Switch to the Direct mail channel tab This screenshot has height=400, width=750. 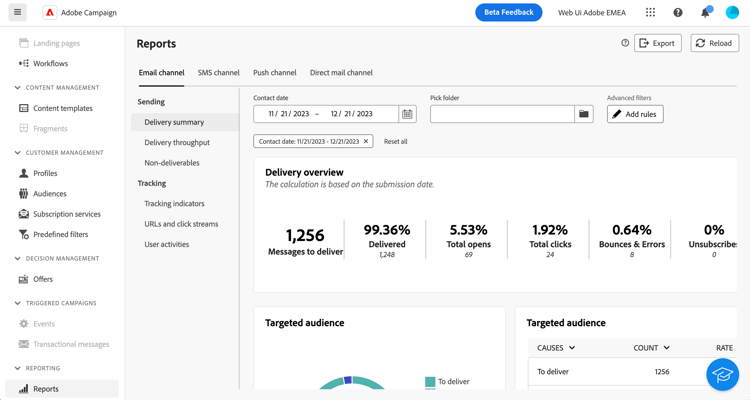[341, 73]
